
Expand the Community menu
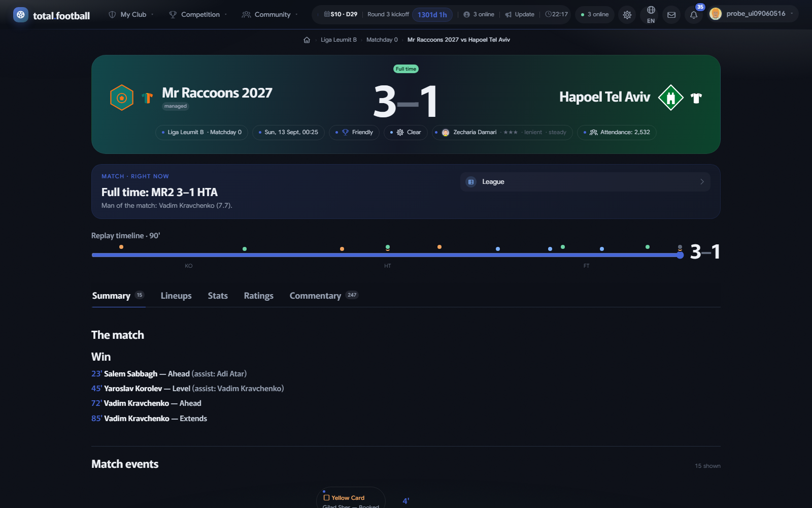click(x=270, y=14)
